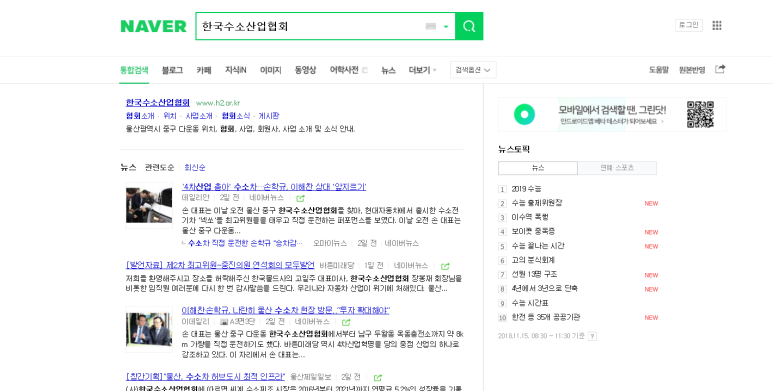Open the 어학사전 tab
773x391 pixels.
(344, 70)
